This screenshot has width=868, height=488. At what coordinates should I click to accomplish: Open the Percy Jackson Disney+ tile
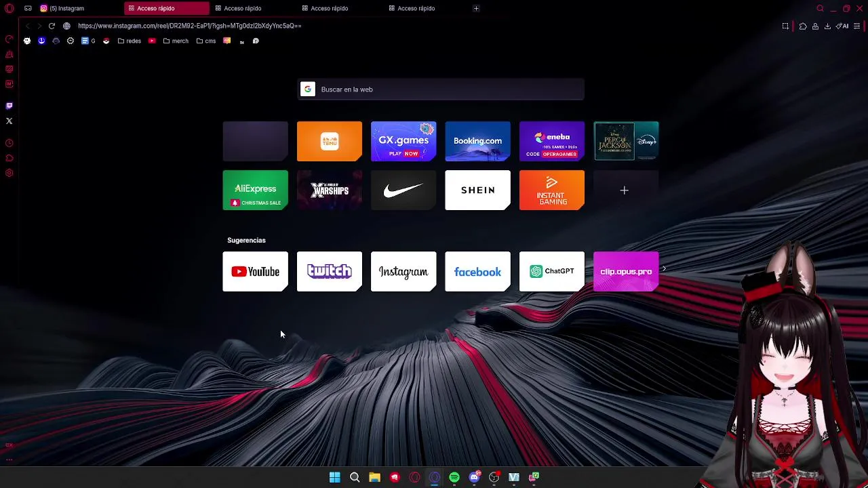[x=626, y=141]
